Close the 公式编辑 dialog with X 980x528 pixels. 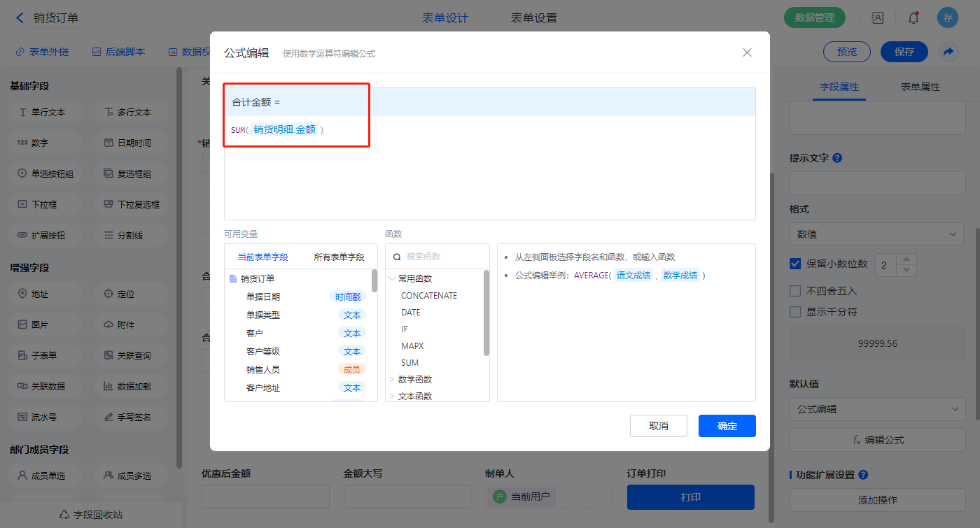[x=747, y=52]
